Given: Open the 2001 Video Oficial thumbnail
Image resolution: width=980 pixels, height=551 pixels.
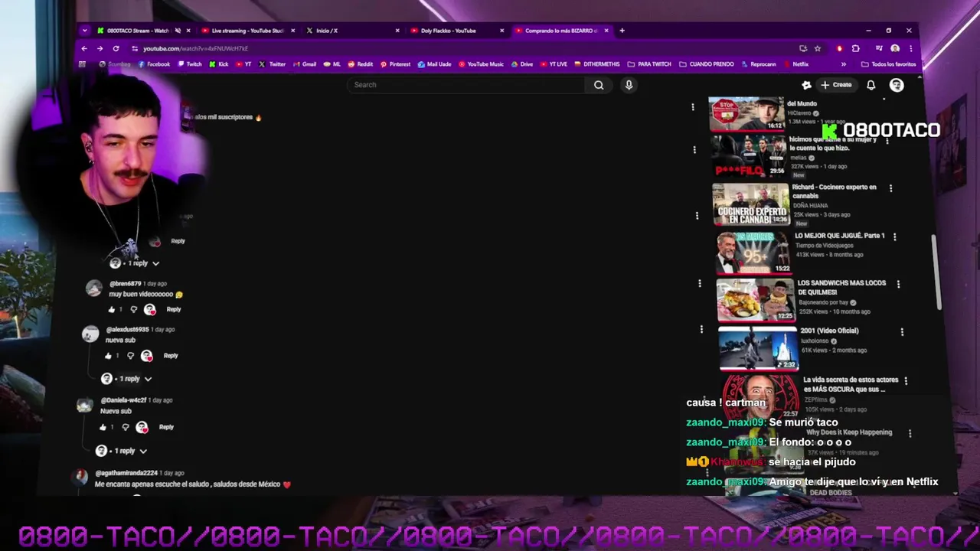Looking at the screenshot, I should pos(759,347).
